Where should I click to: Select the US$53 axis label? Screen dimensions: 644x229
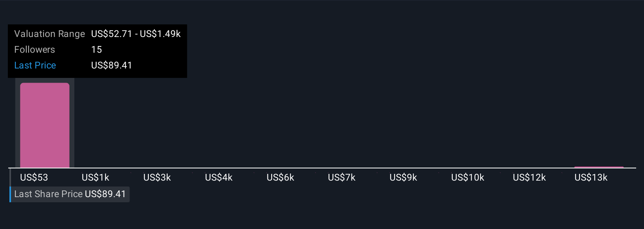(34, 177)
